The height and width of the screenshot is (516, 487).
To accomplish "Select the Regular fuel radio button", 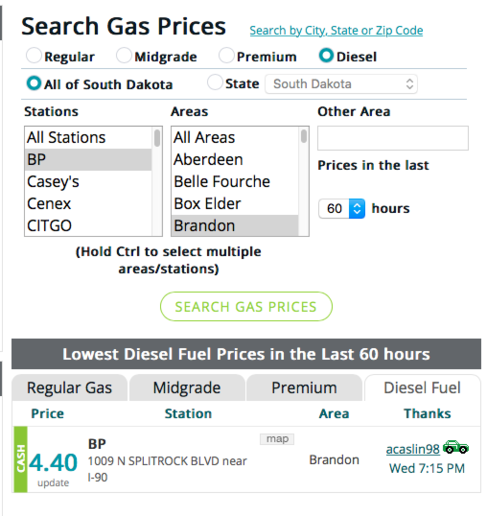I will (x=34, y=55).
